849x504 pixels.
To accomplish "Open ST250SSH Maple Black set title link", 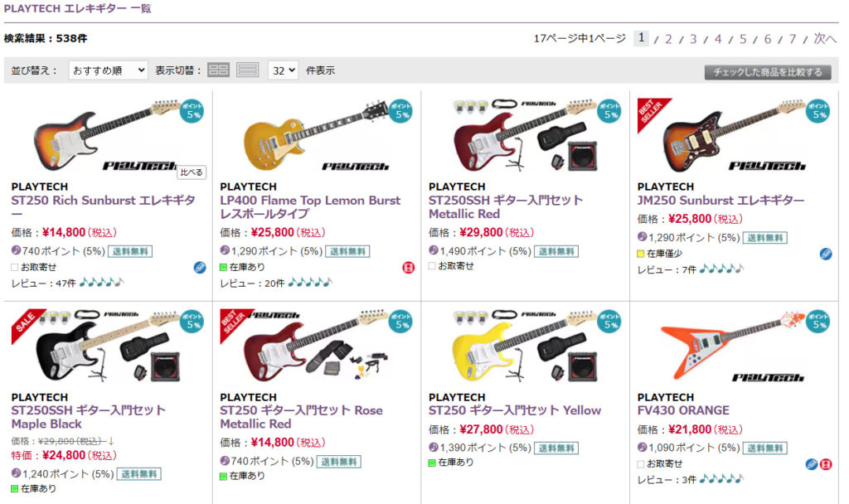I will [x=88, y=417].
